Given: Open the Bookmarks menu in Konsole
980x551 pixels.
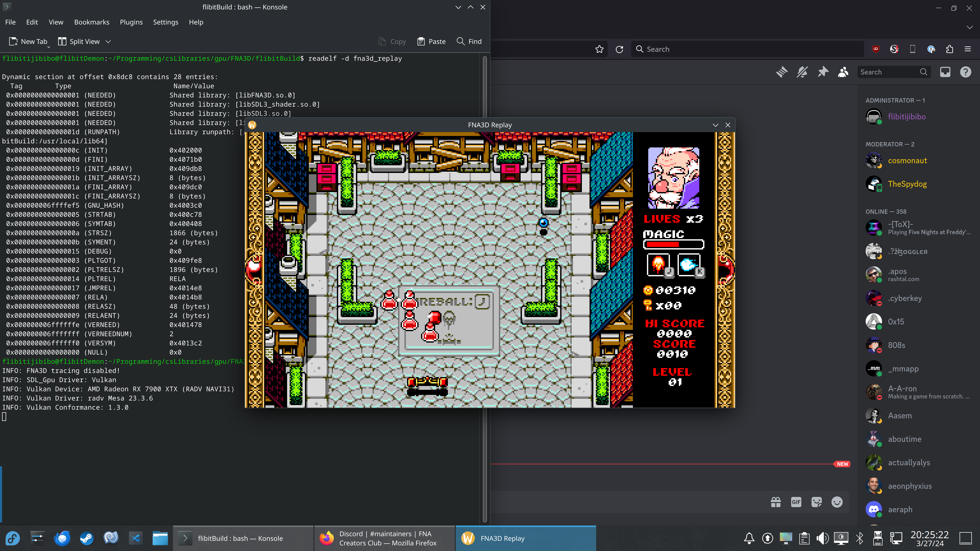Looking at the screenshot, I should (92, 22).
